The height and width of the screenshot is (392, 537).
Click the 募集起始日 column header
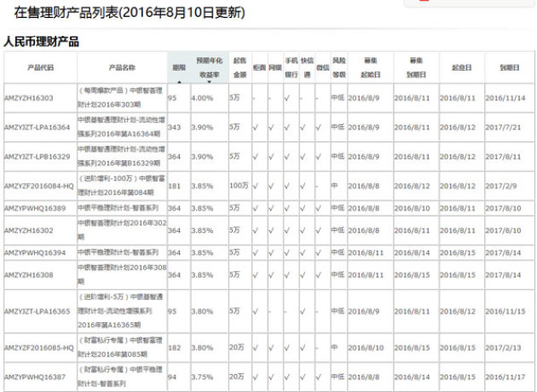[x=371, y=67]
